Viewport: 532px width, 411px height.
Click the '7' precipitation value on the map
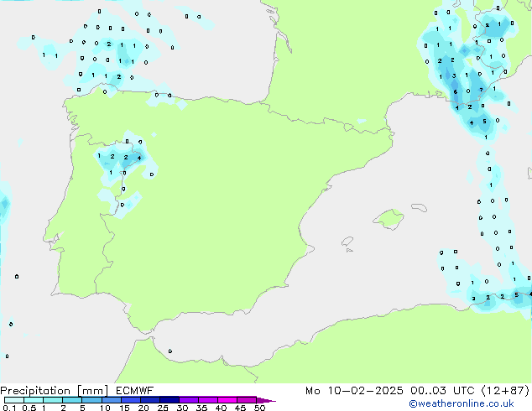point(481,90)
